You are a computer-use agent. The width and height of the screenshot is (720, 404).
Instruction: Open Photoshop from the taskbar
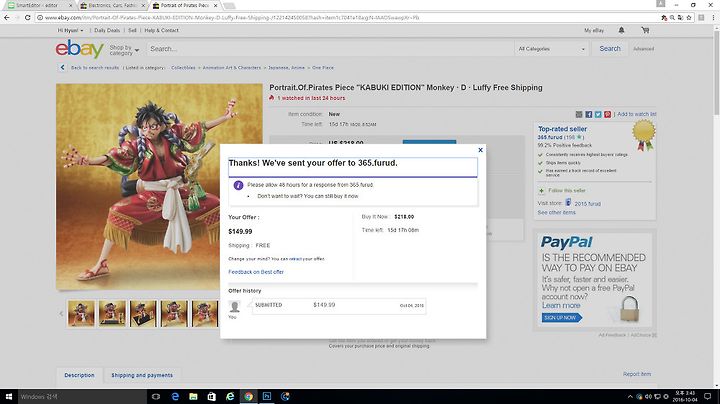267,396
